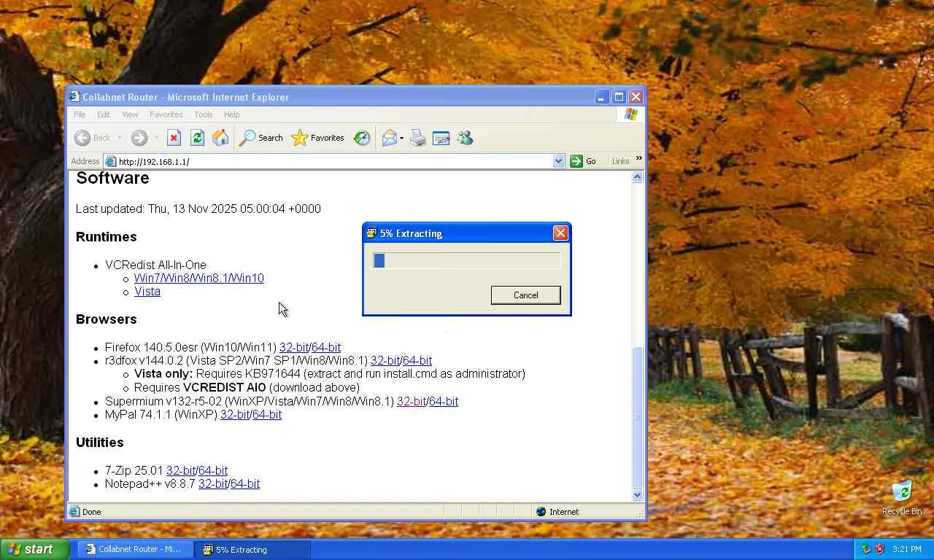The image size is (934, 560).
Task: Open the Forward button history dropdown arrow
Action: [155, 138]
